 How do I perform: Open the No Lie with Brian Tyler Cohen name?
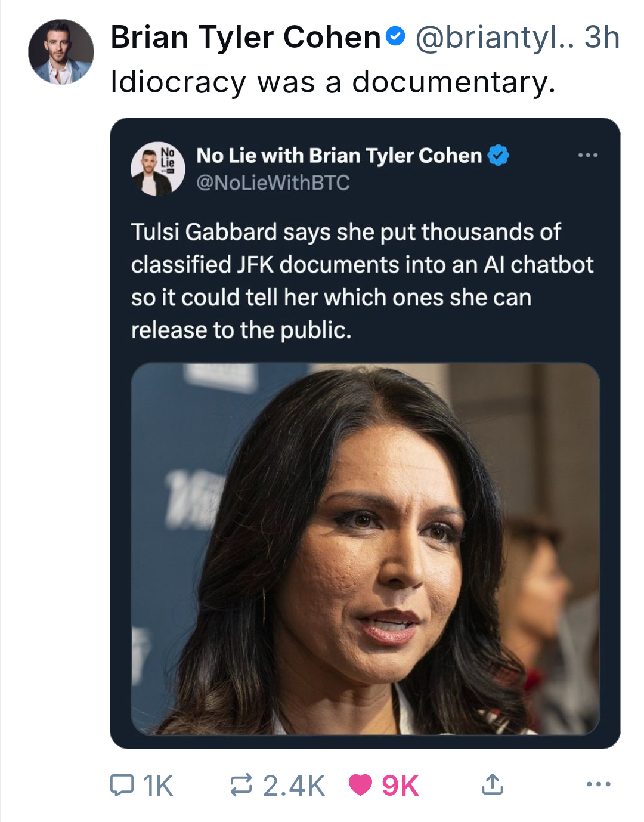click(x=339, y=156)
